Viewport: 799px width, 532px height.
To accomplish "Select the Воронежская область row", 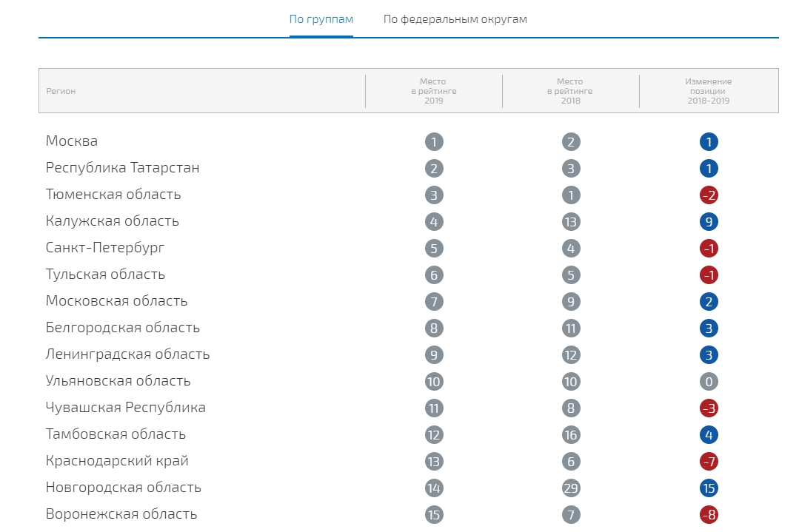I will [x=409, y=515].
